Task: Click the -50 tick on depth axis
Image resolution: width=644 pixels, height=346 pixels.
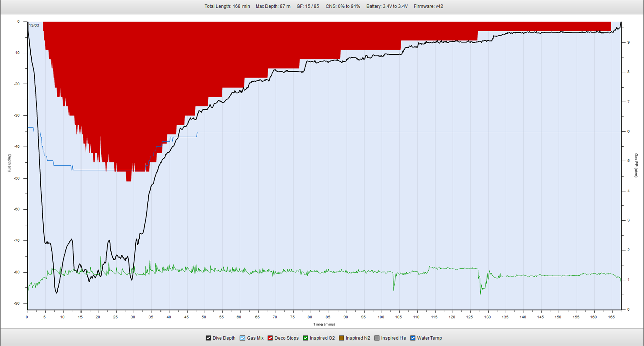Action: click(17, 178)
